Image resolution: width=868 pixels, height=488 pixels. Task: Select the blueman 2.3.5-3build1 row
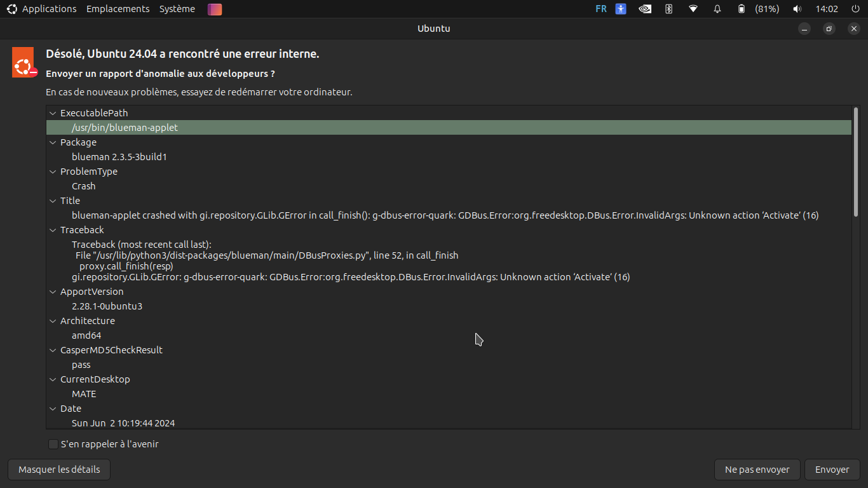point(449,157)
